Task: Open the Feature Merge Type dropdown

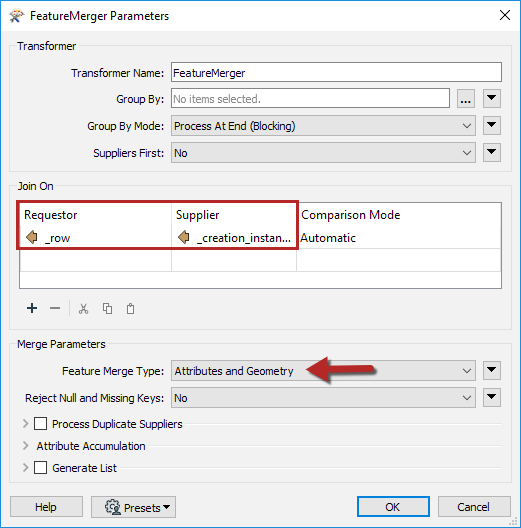Action: point(323,371)
